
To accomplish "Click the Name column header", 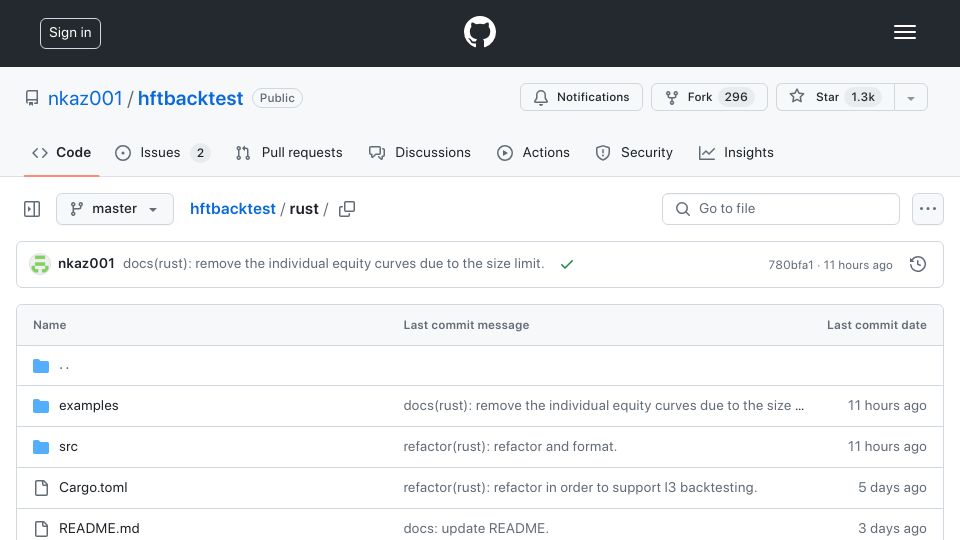I will tap(50, 325).
